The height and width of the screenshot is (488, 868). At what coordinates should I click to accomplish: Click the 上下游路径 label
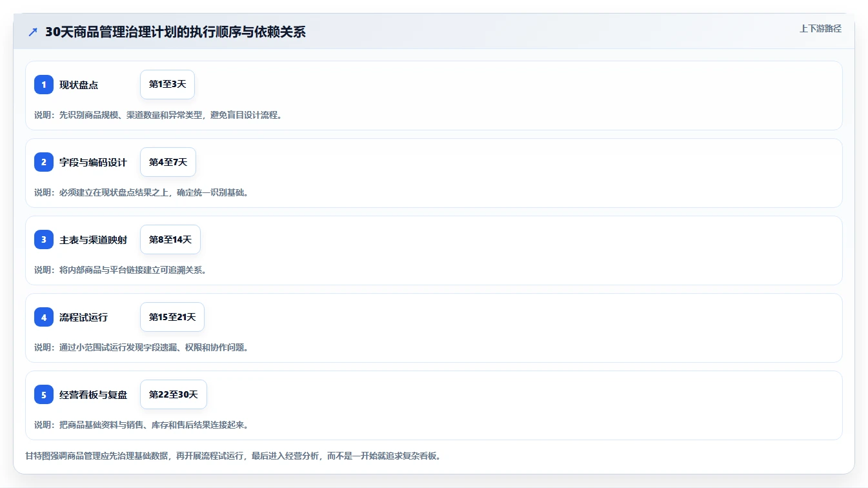point(820,28)
